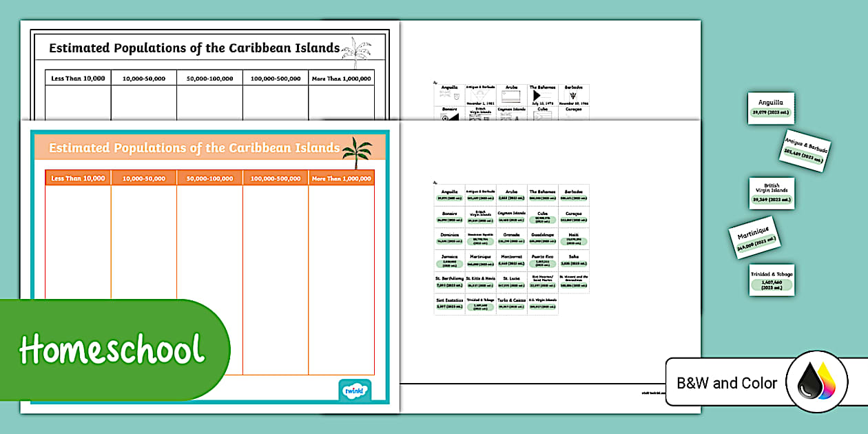Click '100,000-500,000' header on B&W sheet
This screenshot has width=868, height=434.
point(275,79)
